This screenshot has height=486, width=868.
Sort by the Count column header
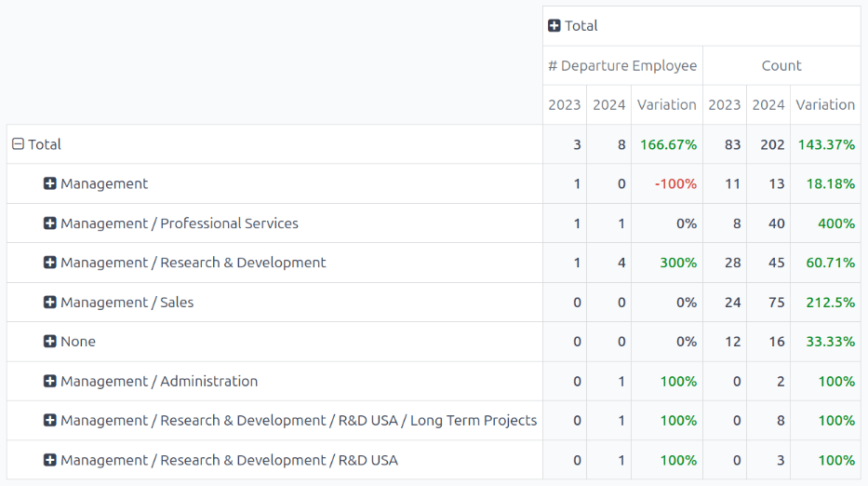point(781,66)
